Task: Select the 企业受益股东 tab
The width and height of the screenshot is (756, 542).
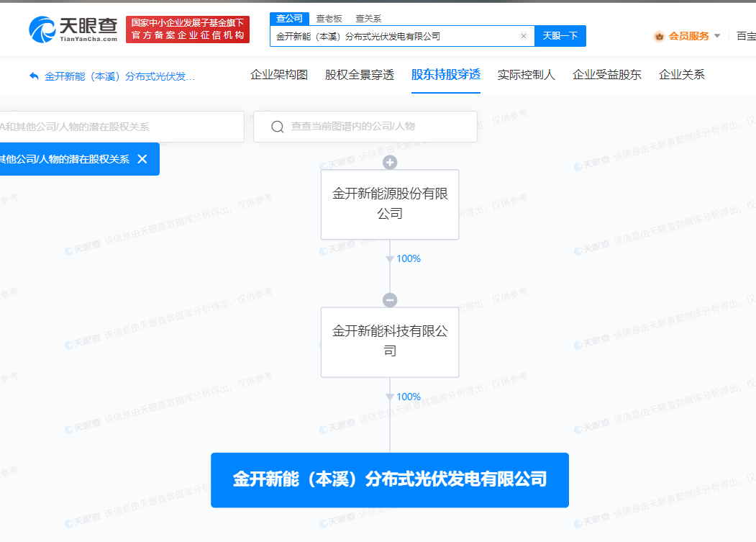Action: pos(606,74)
